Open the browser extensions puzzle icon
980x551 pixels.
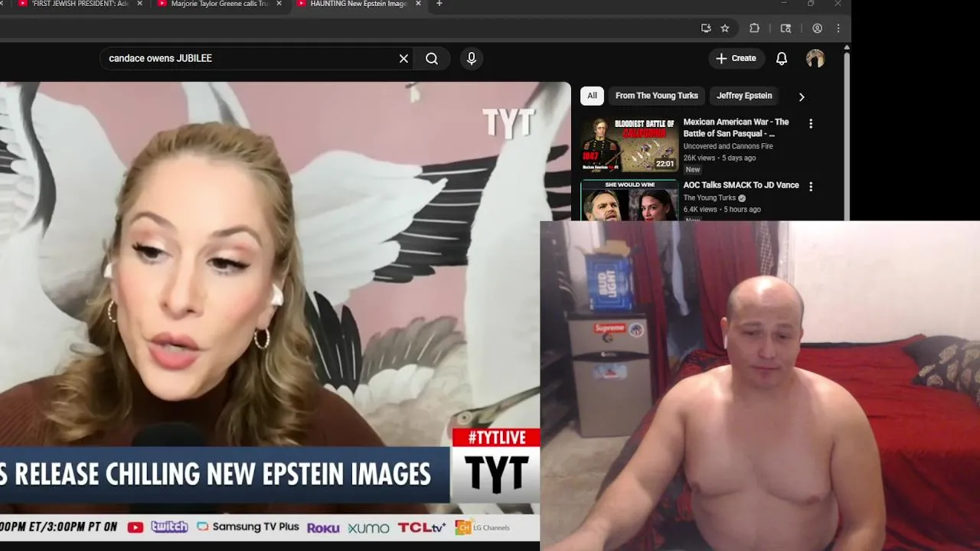tap(754, 28)
